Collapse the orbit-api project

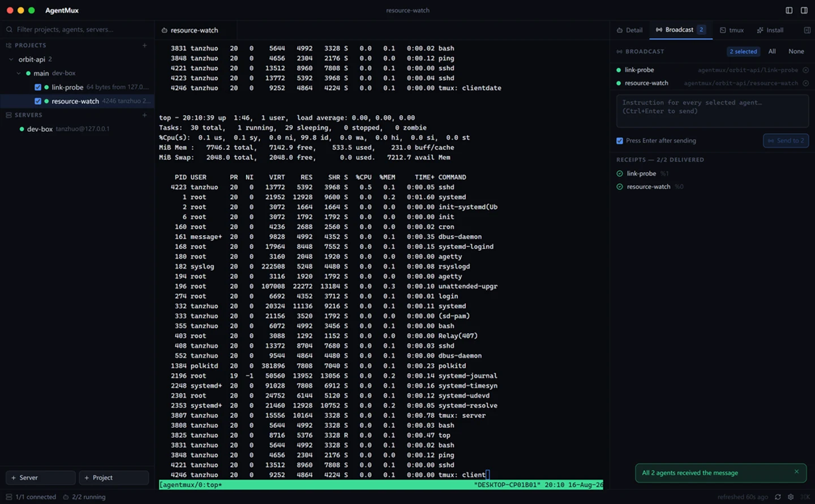click(x=11, y=59)
